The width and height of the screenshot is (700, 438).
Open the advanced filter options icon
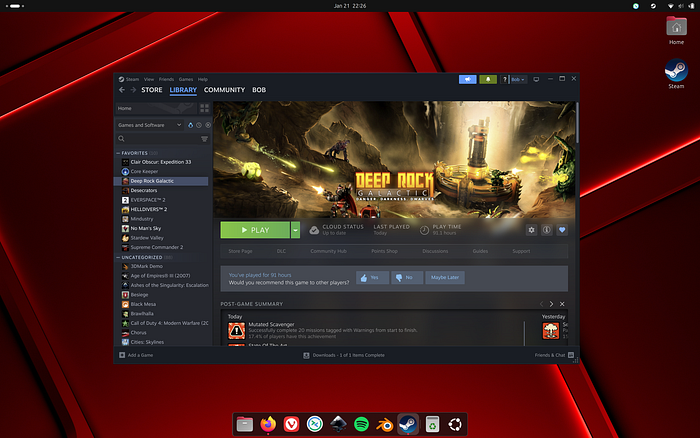[204, 139]
